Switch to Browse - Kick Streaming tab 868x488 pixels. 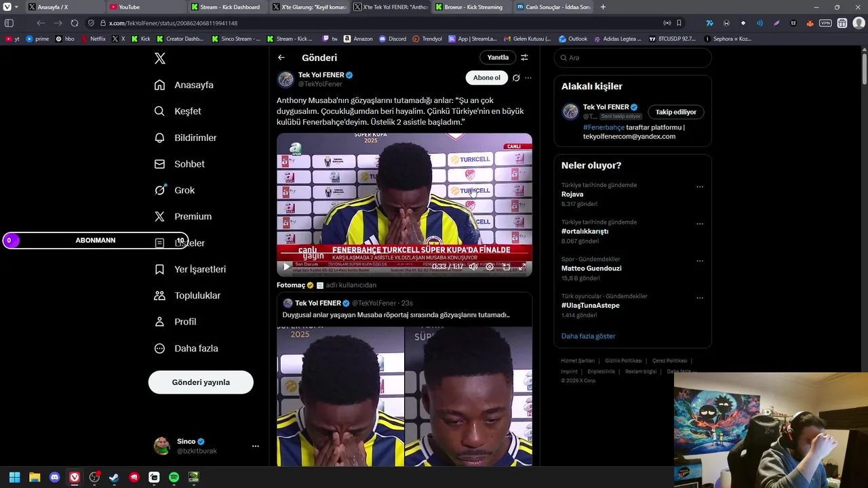click(471, 7)
